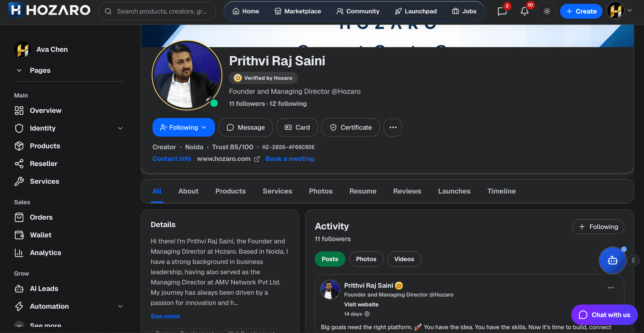Switch to the About profile tab
Image resolution: width=644 pixels, height=333 pixels.
click(188, 191)
